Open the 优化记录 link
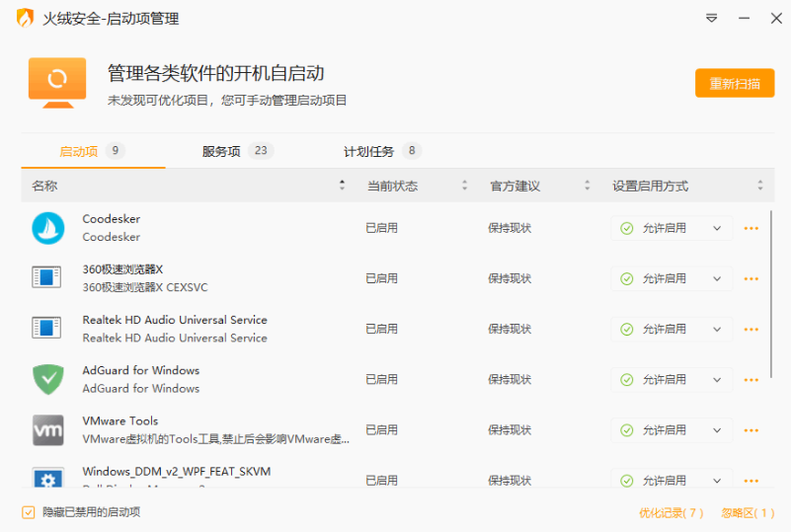 [x=671, y=513]
